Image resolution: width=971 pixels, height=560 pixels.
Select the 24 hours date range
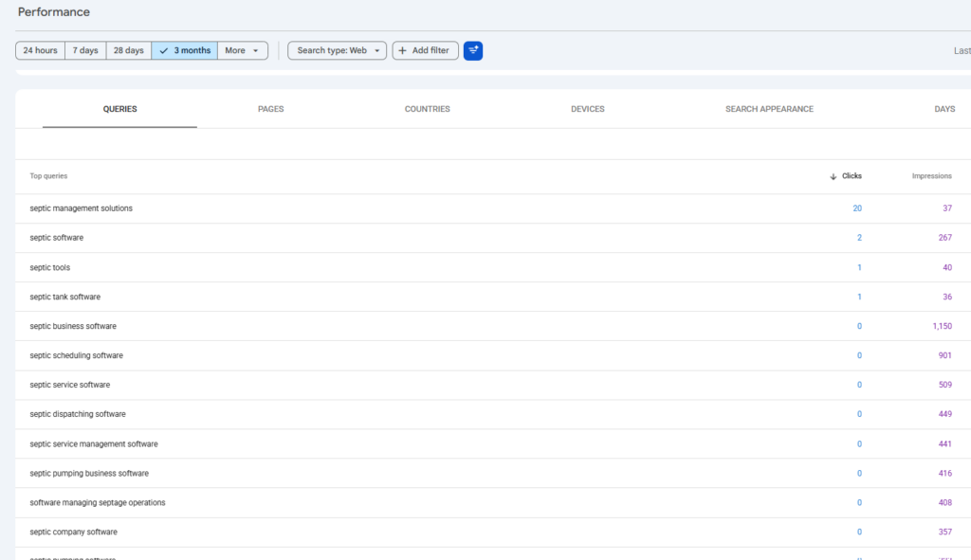click(40, 51)
